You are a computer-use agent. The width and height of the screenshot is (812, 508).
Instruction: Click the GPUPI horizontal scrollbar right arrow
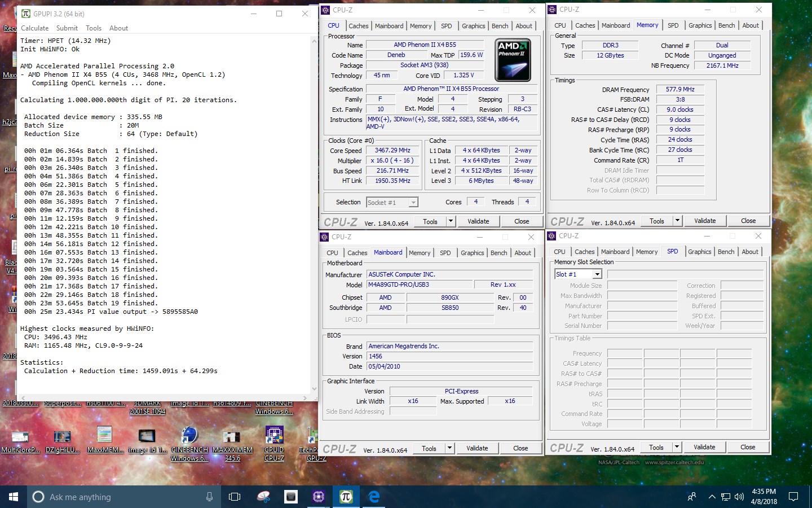click(306, 398)
